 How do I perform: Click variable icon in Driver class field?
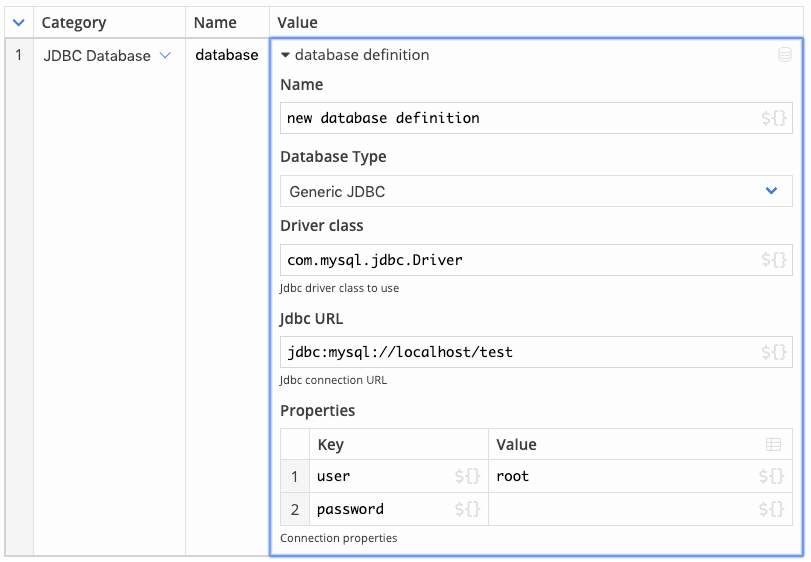pyautogui.click(x=774, y=260)
